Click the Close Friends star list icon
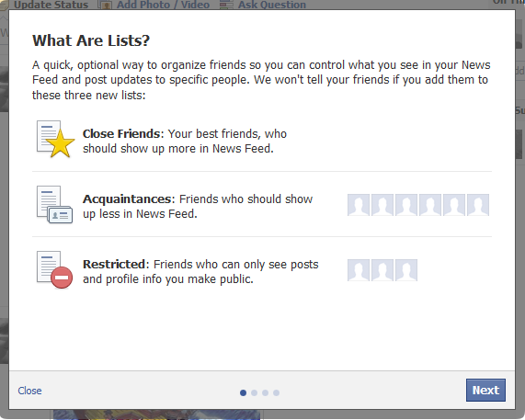This screenshot has height=420, width=525. click(x=55, y=139)
